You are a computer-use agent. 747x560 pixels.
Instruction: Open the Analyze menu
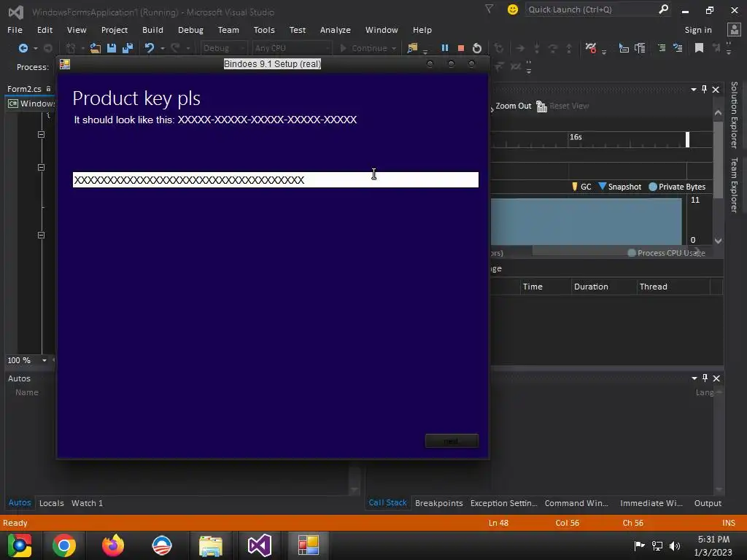coord(336,29)
